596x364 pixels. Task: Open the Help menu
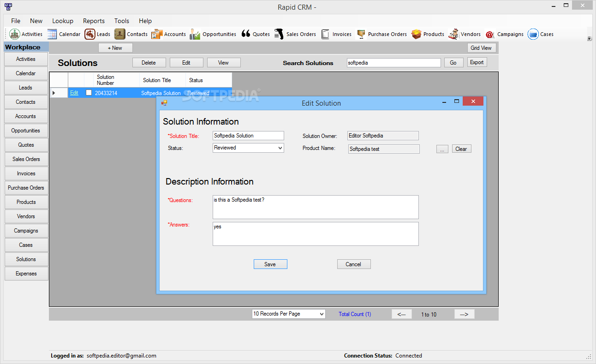pyautogui.click(x=145, y=21)
